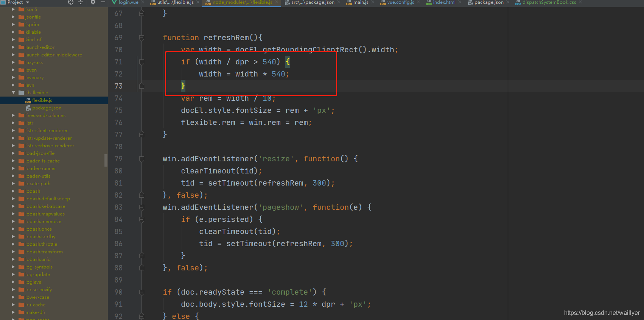Open the vue.config.js editor tab
Image resolution: width=644 pixels, height=320 pixels.
tap(400, 2)
